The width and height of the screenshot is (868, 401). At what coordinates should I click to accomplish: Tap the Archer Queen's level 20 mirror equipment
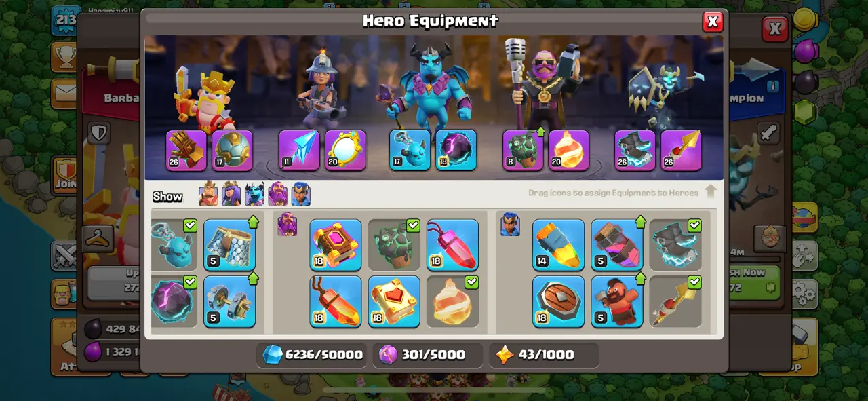(x=345, y=151)
